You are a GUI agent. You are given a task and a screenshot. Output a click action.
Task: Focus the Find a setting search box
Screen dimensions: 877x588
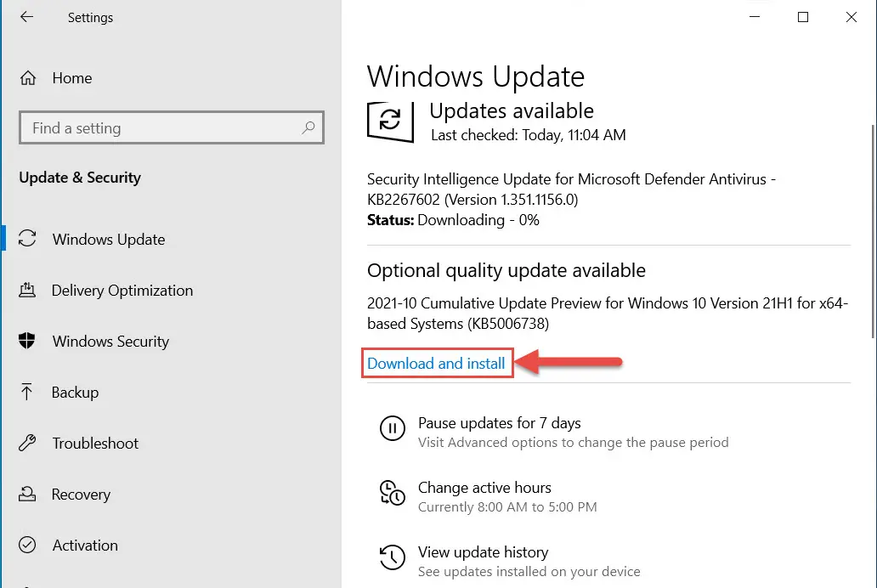[x=171, y=128]
